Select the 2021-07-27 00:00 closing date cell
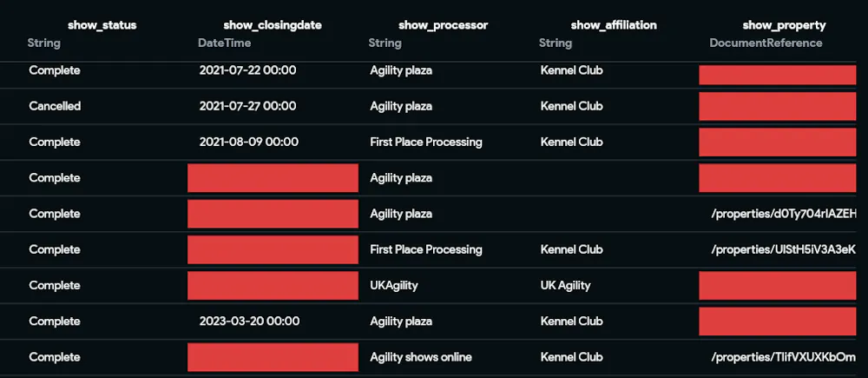This screenshot has height=378, width=868. click(247, 106)
